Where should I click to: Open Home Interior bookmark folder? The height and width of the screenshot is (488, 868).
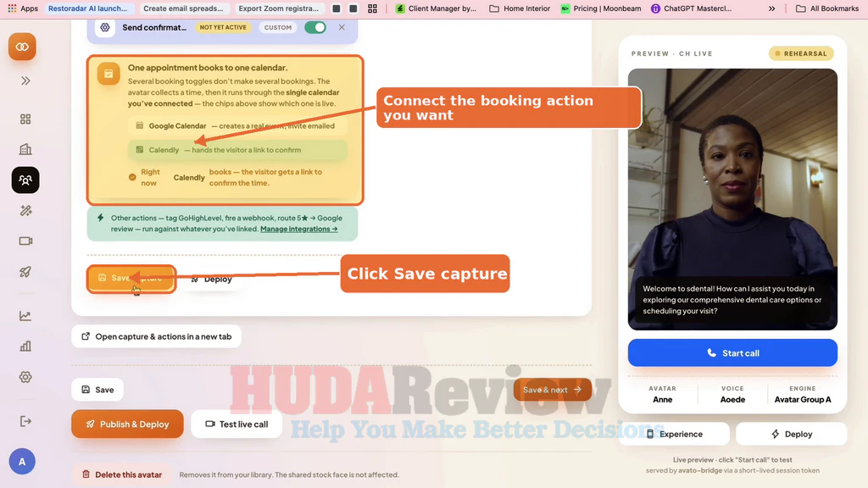click(x=520, y=8)
